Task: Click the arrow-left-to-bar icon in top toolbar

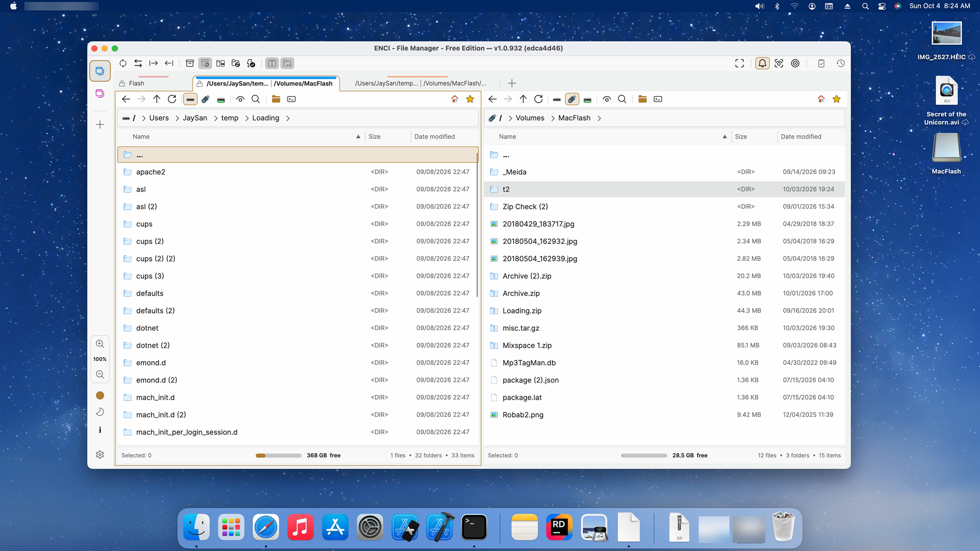Action: 169,63
